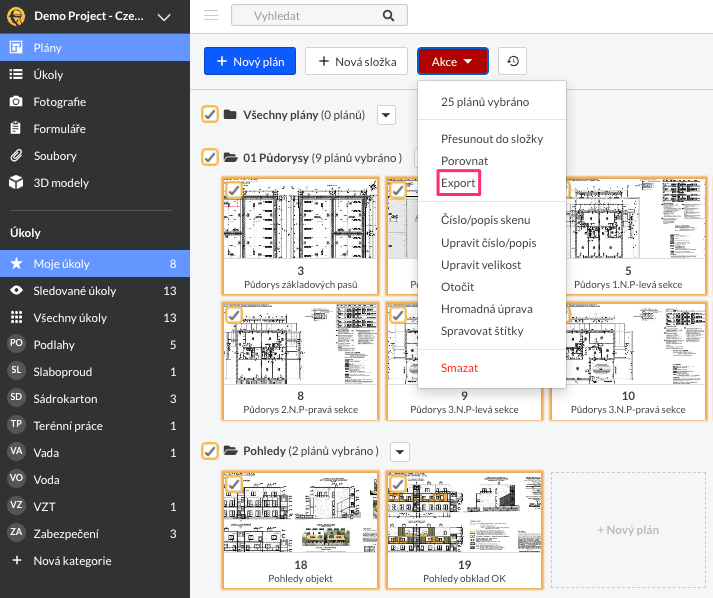This screenshot has width=713, height=598.
Task: Click the VO Voda category badge
Action: coord(16,478)
